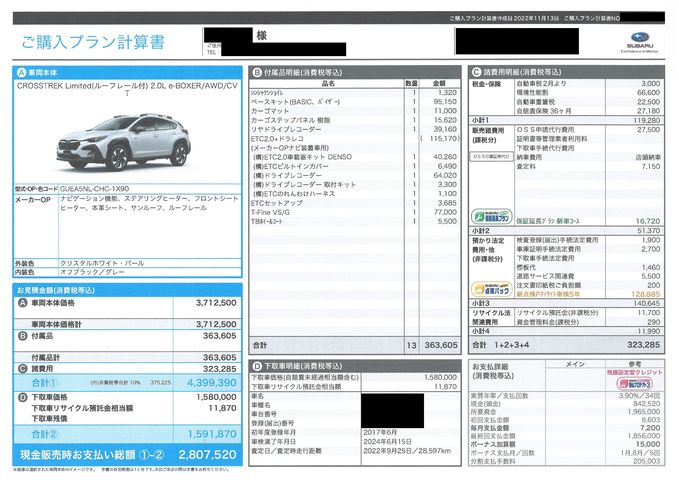Click the ご購入プラン計算書 title
679x480 pixels.
click(93, 42)
